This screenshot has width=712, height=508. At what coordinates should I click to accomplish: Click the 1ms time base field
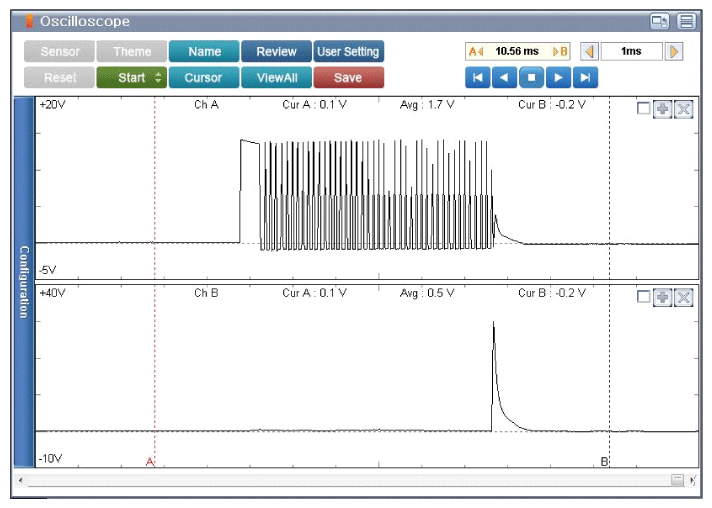pyautogui.click(x=631, y=51)
